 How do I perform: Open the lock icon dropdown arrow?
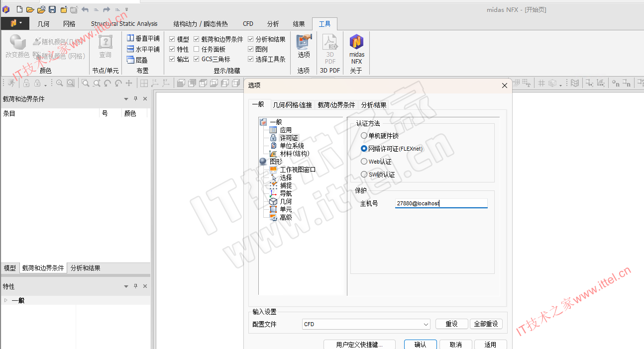pyautogui.click(x=45, y=85)
